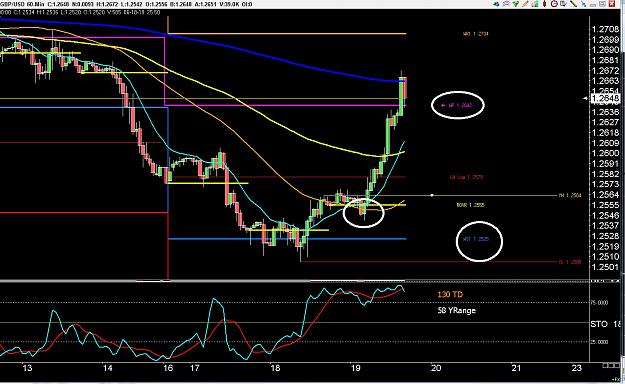Click the white dot handle on horizontal line
The image size is (625, 384).
pos(432,195)
